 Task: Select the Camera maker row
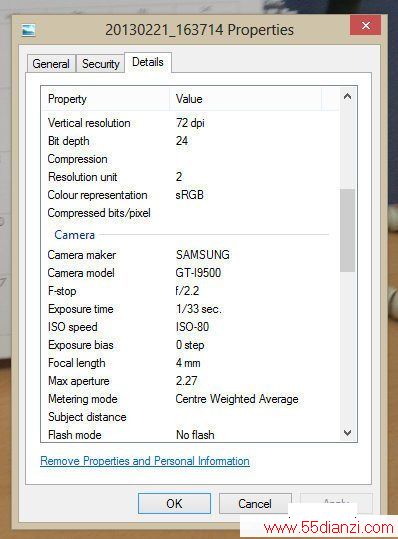pyautogui.click(x=190, y=255)
